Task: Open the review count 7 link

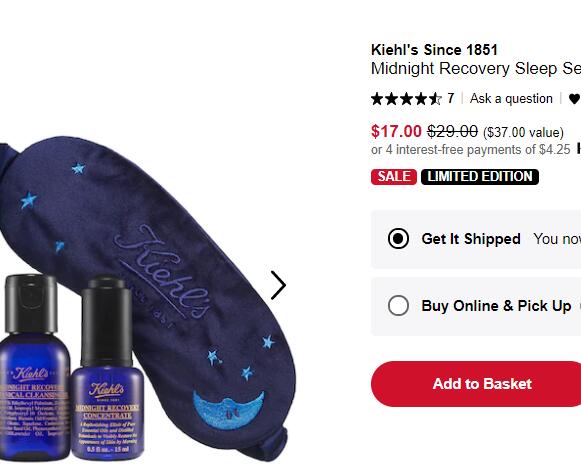Action: 451,98
